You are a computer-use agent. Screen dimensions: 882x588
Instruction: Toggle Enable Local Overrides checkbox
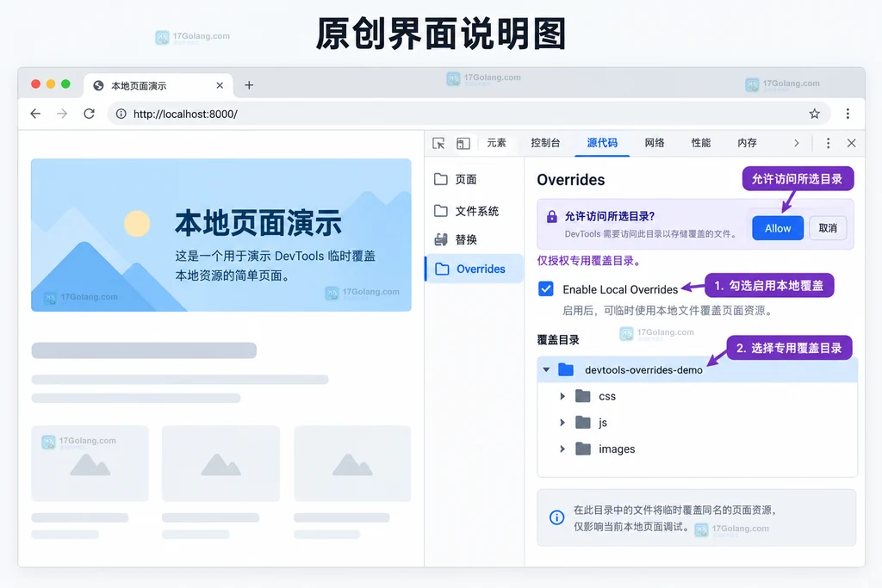545,289
